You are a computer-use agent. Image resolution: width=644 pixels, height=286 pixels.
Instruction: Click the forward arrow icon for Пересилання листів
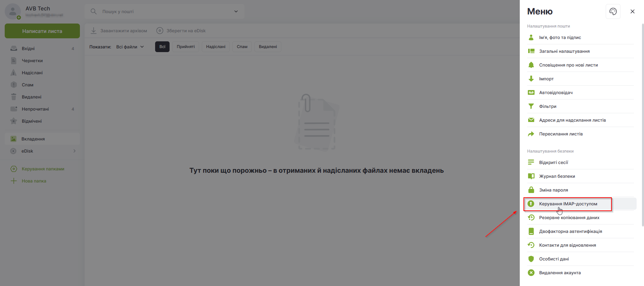(x=531, y=134)
